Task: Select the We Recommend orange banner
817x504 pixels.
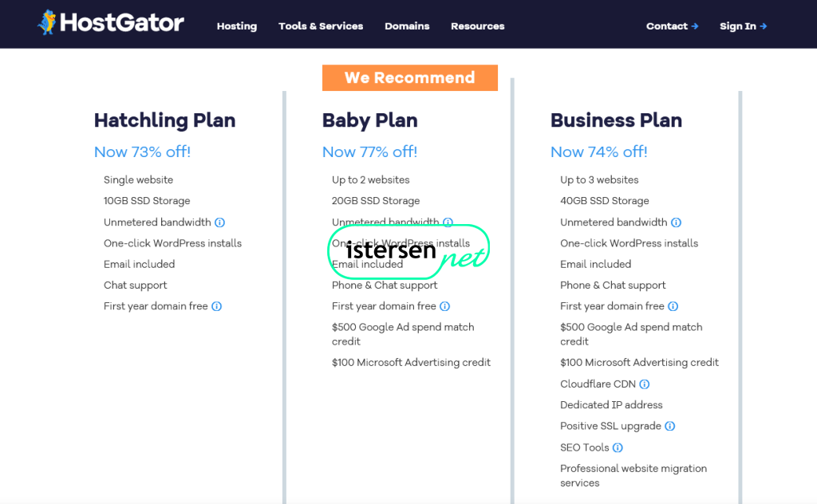Action: [410, 77]
